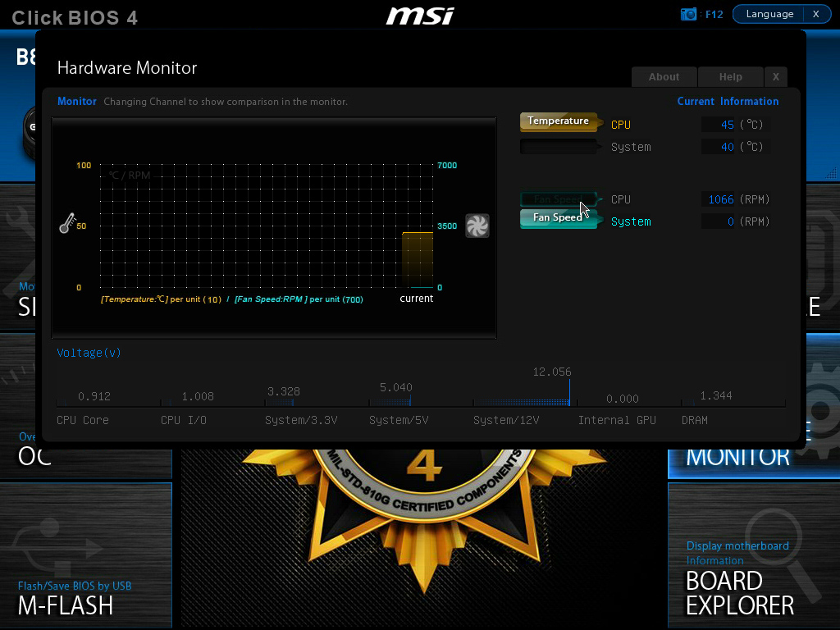Click the Hardware Monitor title text

tap(127, 68)
